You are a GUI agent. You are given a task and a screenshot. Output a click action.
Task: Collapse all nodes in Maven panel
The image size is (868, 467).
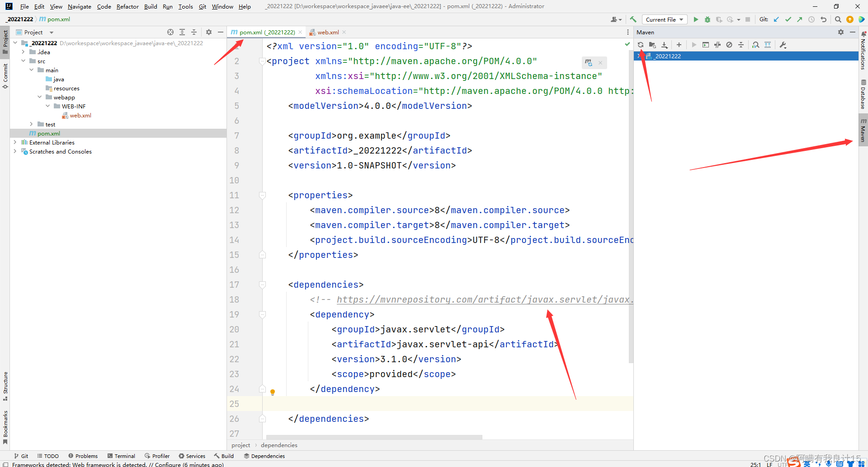tap(741, 45)
